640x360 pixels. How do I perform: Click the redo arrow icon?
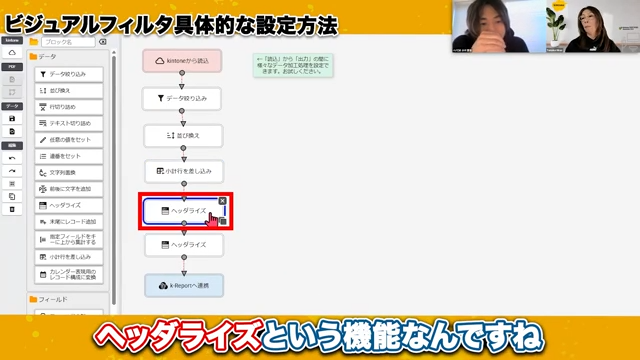coord(12,171)
